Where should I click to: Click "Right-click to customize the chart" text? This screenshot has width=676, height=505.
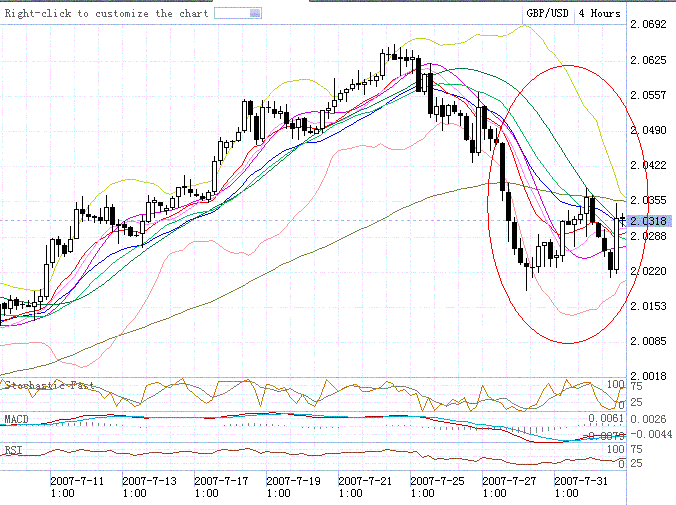click(104, 14)
